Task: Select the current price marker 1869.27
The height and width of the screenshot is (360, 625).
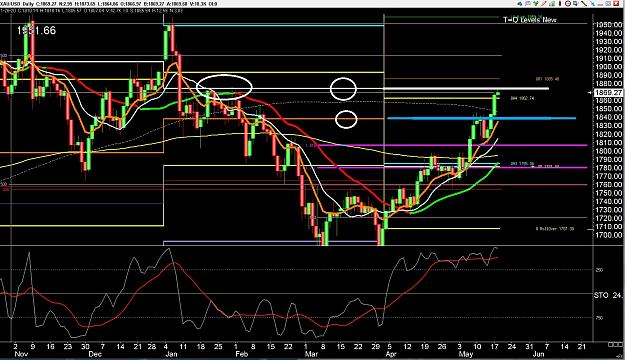Action: (608, 92)
